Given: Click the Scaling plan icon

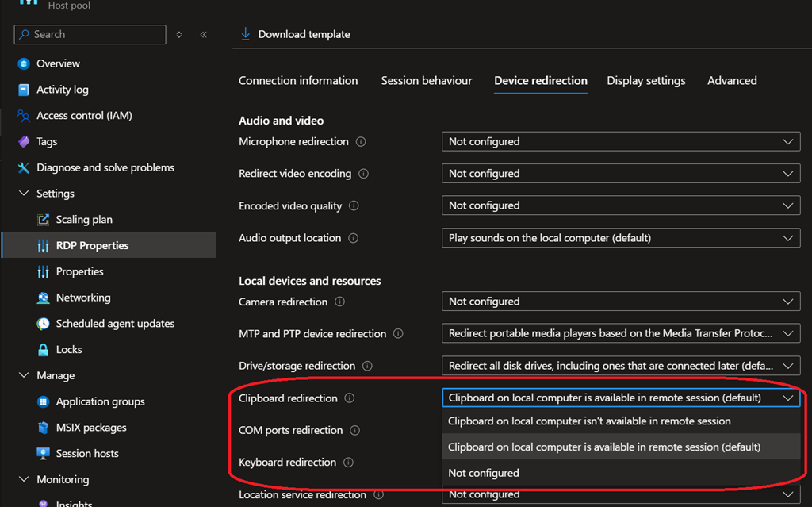Looking at the screenshot, I should click(x=44, y=220).
